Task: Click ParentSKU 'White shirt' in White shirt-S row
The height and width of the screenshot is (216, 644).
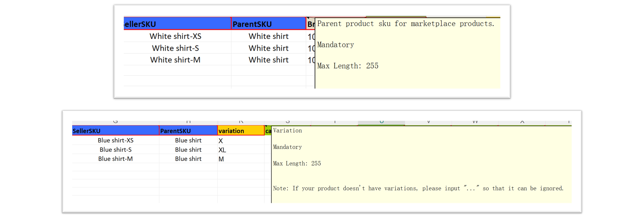Action: [x=268, y=48]
